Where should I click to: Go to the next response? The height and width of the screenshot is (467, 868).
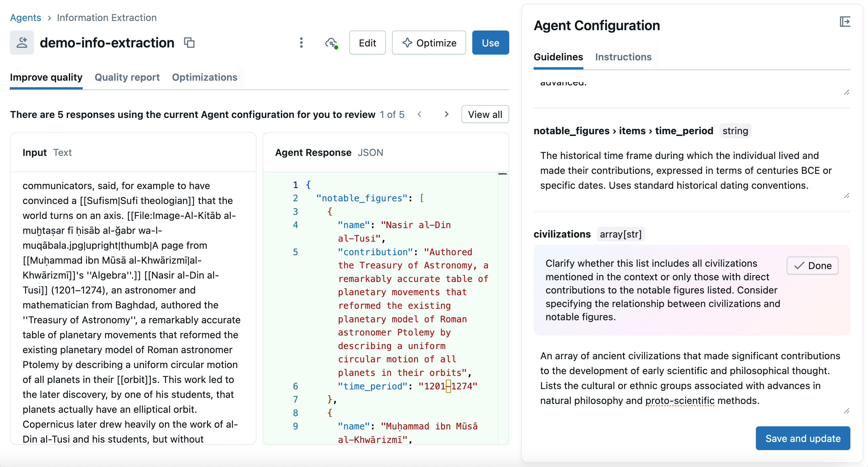(447, 115)
